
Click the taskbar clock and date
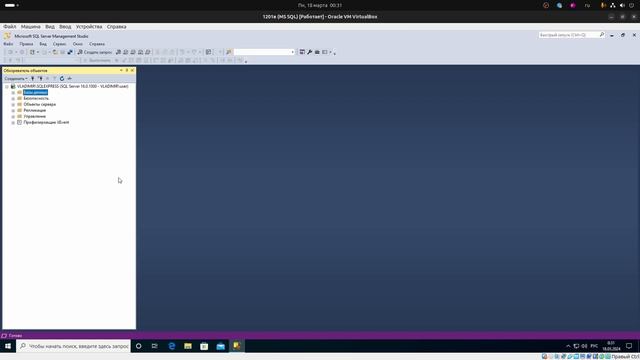point(611,346)
